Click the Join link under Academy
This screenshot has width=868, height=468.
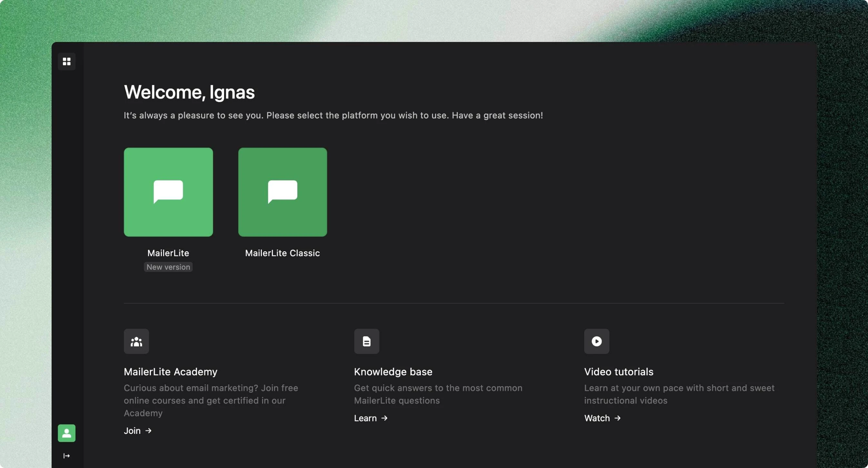132,431
